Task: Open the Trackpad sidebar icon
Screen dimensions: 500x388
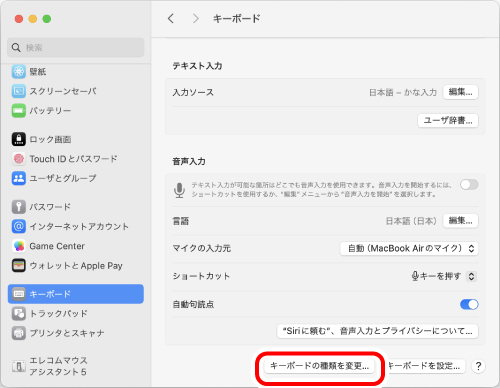Action: click(19, 313)
